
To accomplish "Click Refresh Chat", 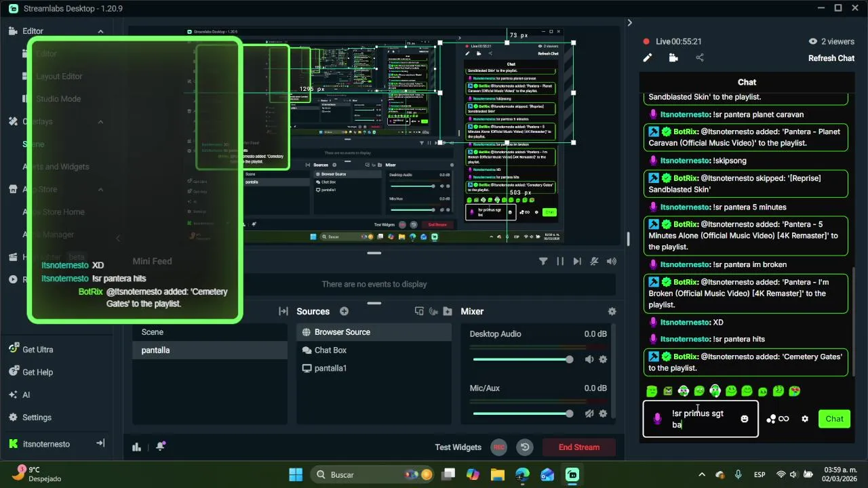I will click(831, 58).
